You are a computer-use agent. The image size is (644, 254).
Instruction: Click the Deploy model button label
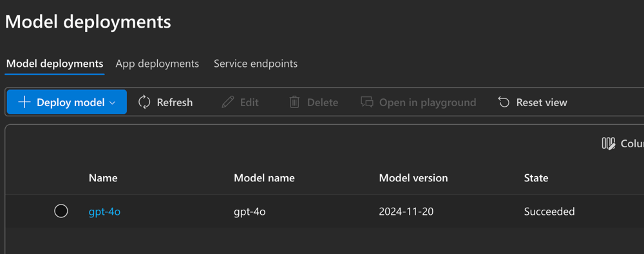[x=71, y=102]
